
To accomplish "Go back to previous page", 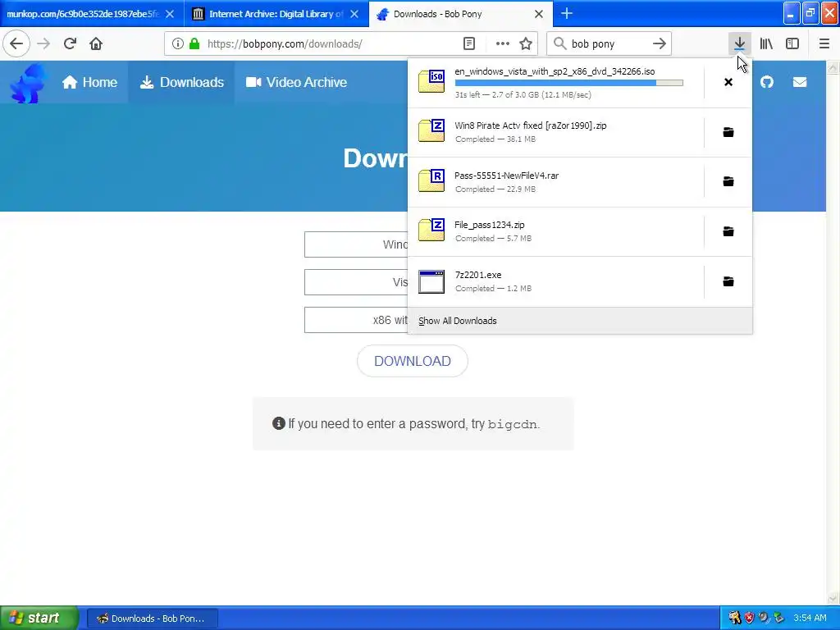I will click(16, 43).
